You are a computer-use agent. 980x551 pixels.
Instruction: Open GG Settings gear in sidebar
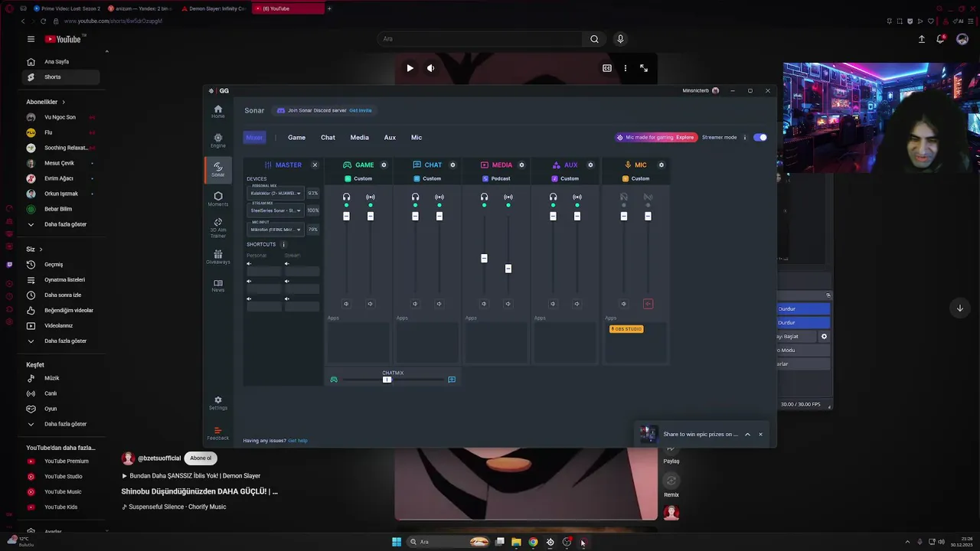(x=218, y=403)
